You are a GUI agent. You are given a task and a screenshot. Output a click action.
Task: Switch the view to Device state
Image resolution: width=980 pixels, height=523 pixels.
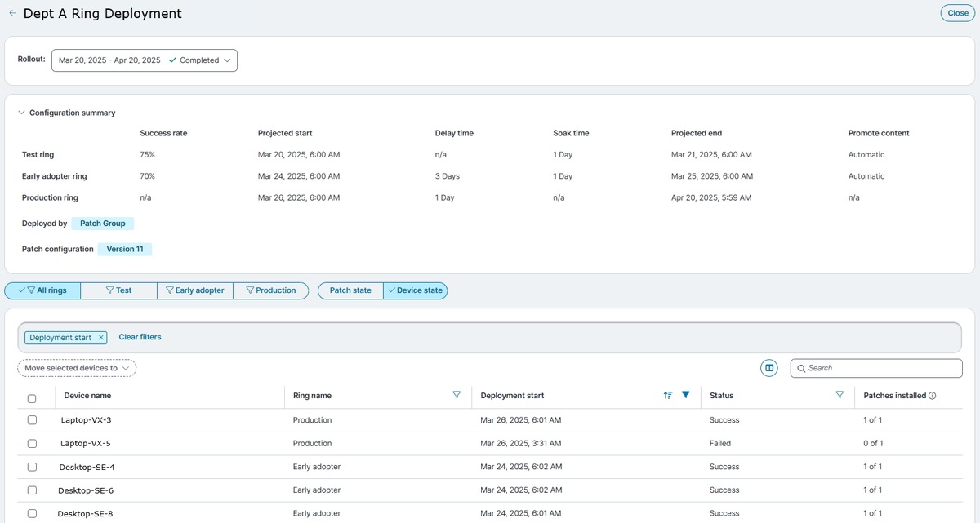(415, 290)
